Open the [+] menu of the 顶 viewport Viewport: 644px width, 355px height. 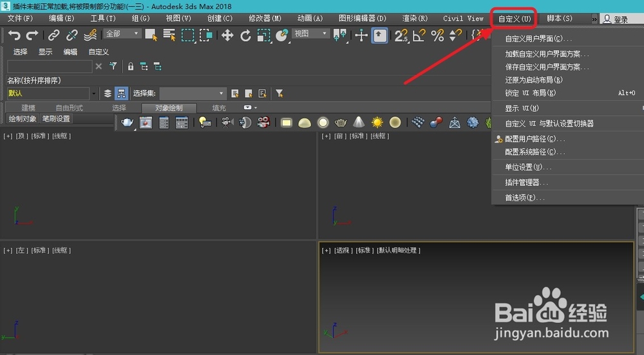coord(8,136)
